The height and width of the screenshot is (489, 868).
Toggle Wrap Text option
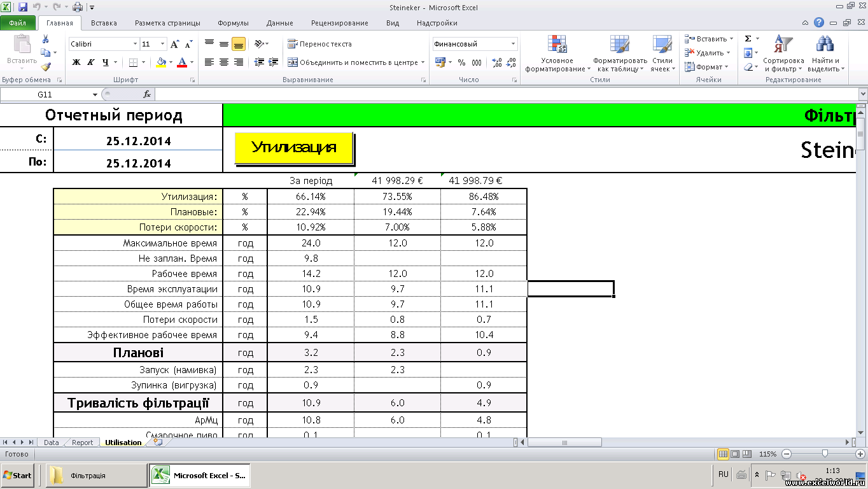point(319,44)
